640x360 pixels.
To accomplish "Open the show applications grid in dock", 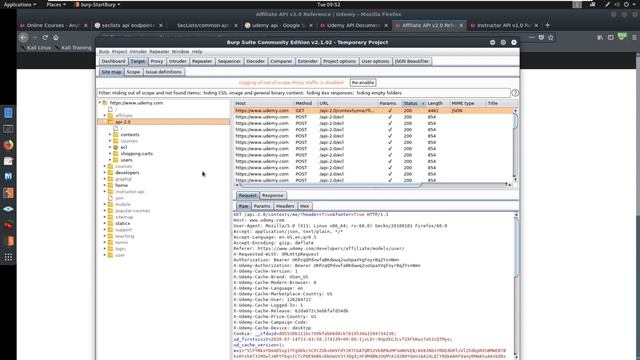I will (8, 257).
